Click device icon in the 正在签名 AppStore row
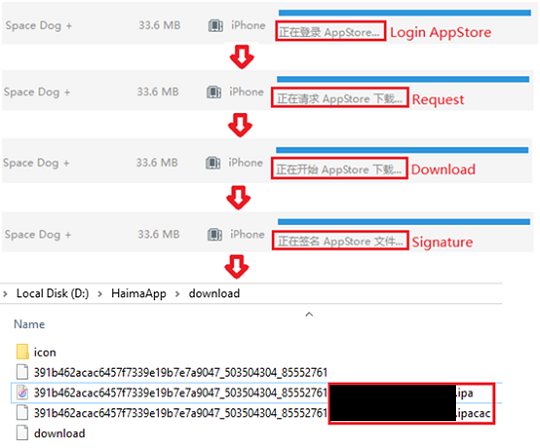540x448 pixels. [215, 235]
